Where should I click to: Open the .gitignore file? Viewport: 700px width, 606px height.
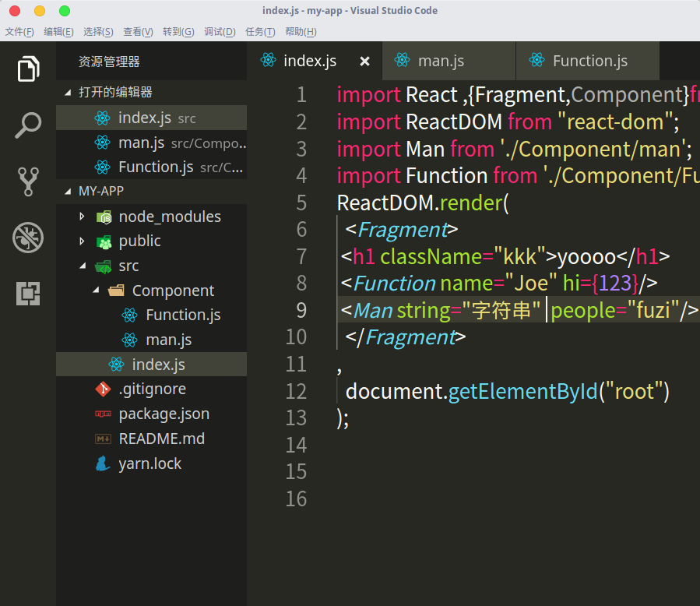151,389
